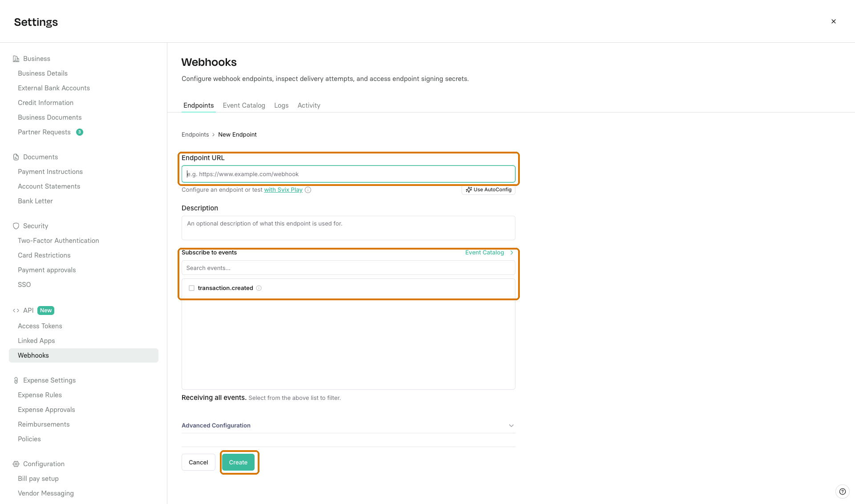Go back via Endpoints breadcrumb
855x504 pixels.
tap(195, 135)
